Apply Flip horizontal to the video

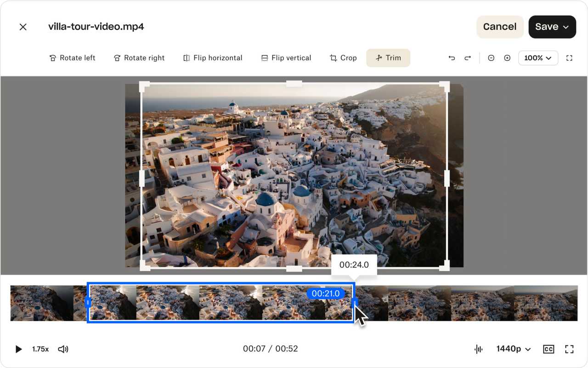pos(212,57)
